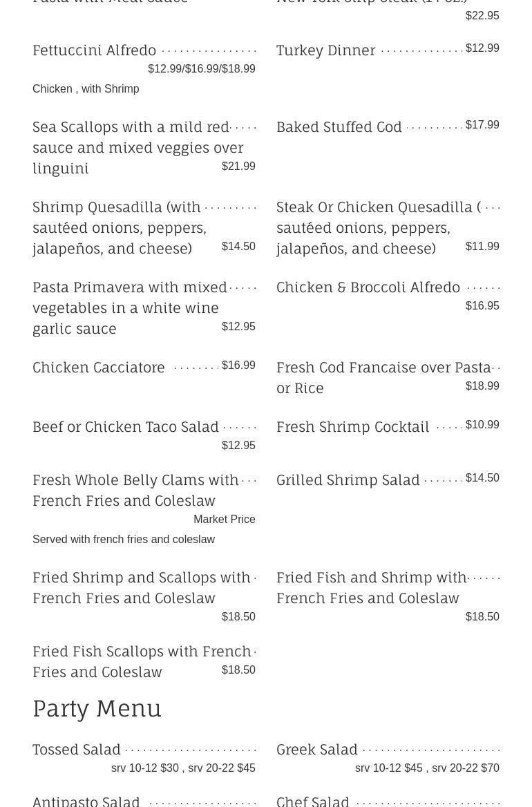532x807 pixels.
Task: Click the Fettuccini Alfredo menu item
Action: click(95, 50)
